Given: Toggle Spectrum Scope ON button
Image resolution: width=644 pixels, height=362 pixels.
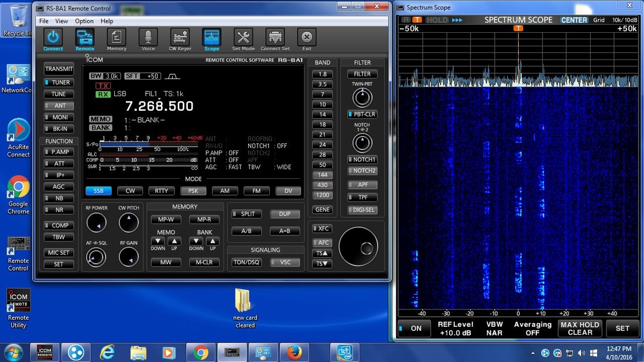Looking at the screenshot, I should pos(414,328).
